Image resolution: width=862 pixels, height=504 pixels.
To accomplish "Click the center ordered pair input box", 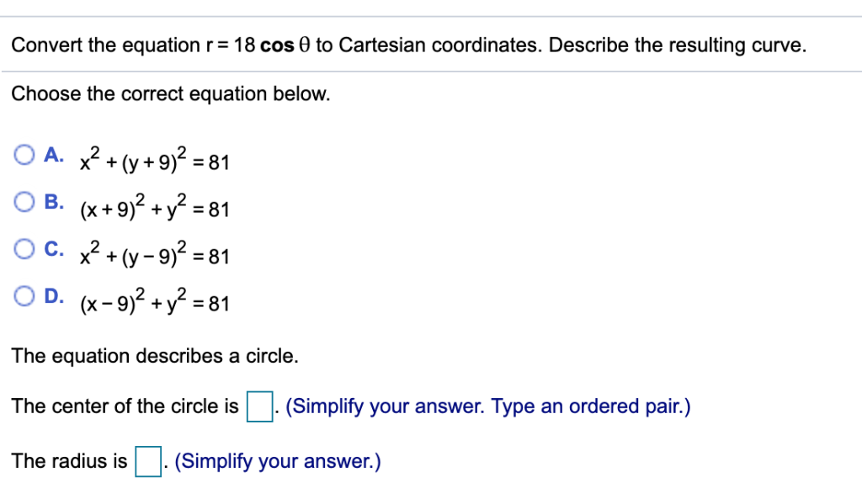I will (258, 406).
